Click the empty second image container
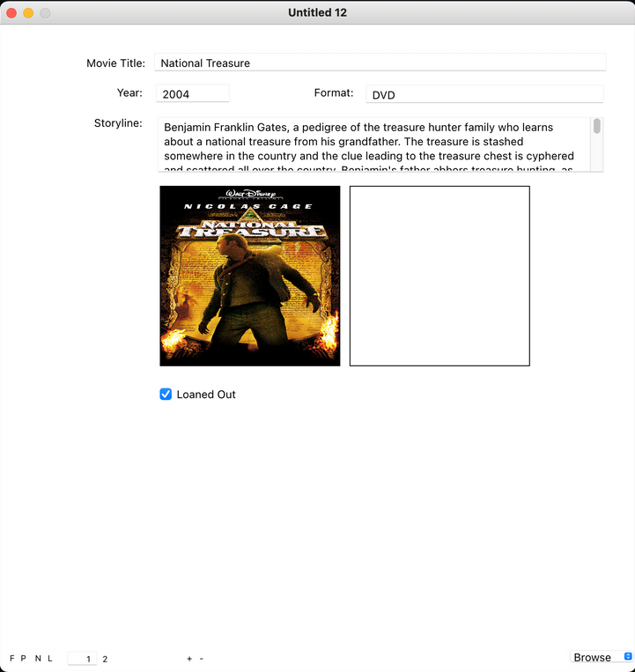 pos(439,276)
